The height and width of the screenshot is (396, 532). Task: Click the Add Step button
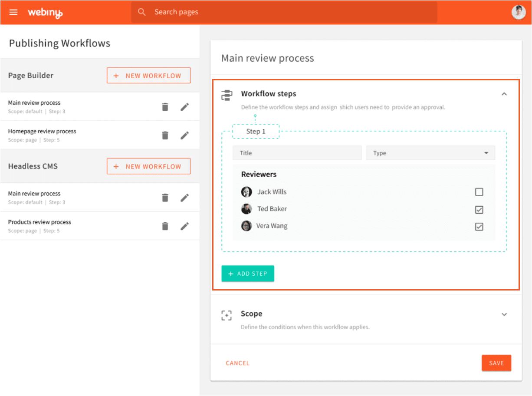click(x=248, y=274)
